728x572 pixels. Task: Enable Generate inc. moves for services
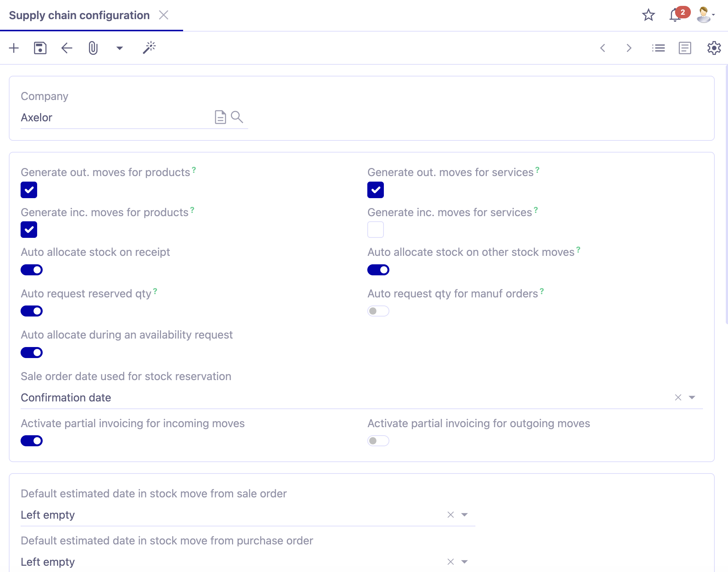coord(375,229)
